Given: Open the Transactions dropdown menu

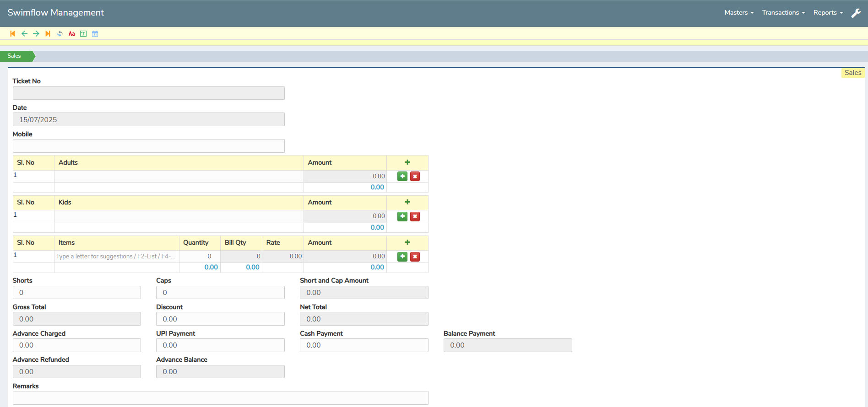Looking at the screenshot, I should (x=783, y=13).
